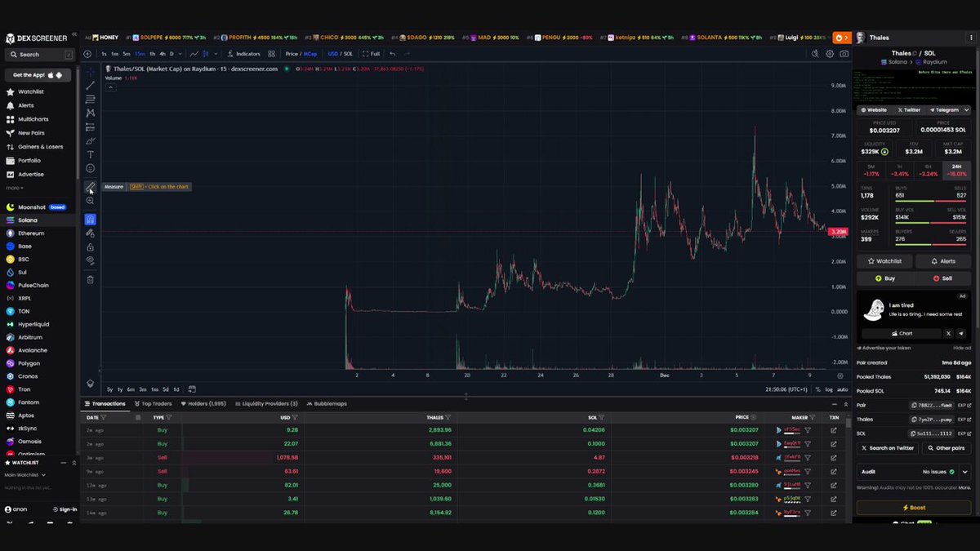This screenshot has height=551, width=980.
Task: Select the forecasting and measurement tool
Action: [x=91, y=127]
